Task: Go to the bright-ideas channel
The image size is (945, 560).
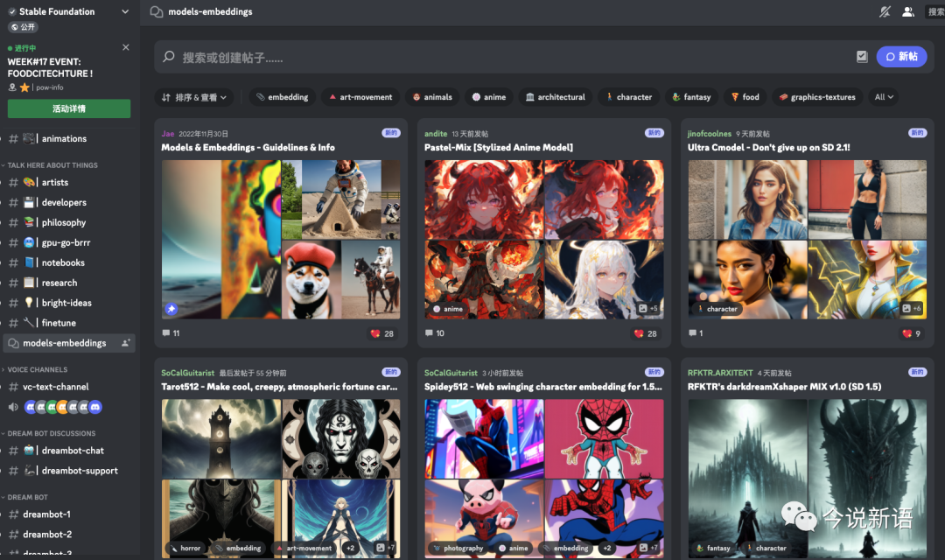Action: [x=67, y=303]
